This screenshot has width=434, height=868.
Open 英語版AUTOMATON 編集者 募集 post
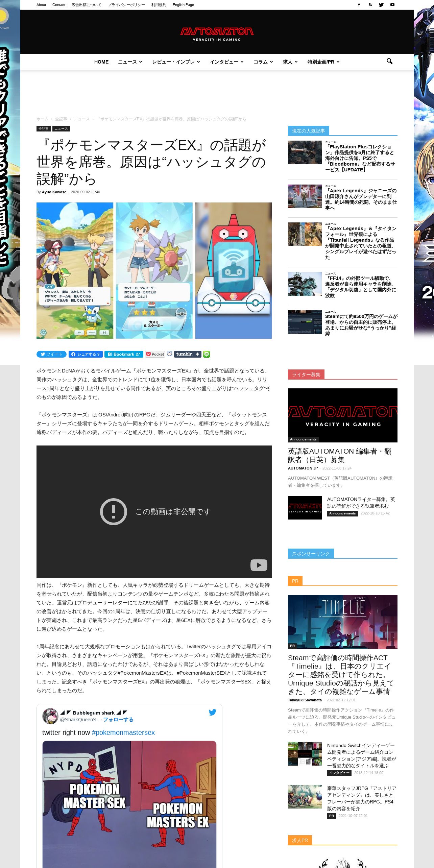coord(340,455)
